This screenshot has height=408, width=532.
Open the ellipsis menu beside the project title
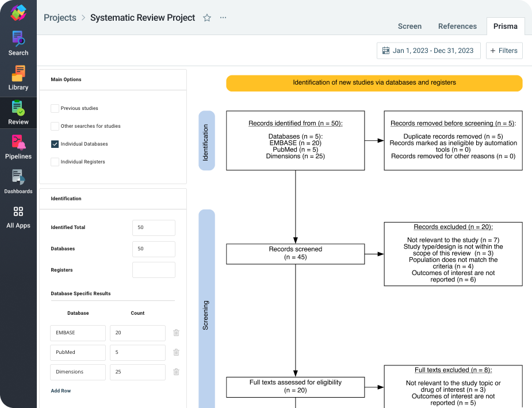(223, 18)
